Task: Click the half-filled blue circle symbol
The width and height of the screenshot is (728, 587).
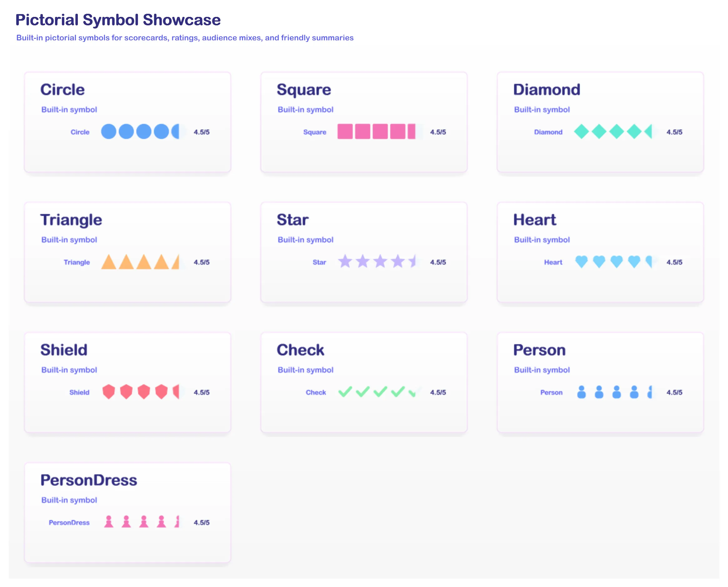Action: point(175,131)
